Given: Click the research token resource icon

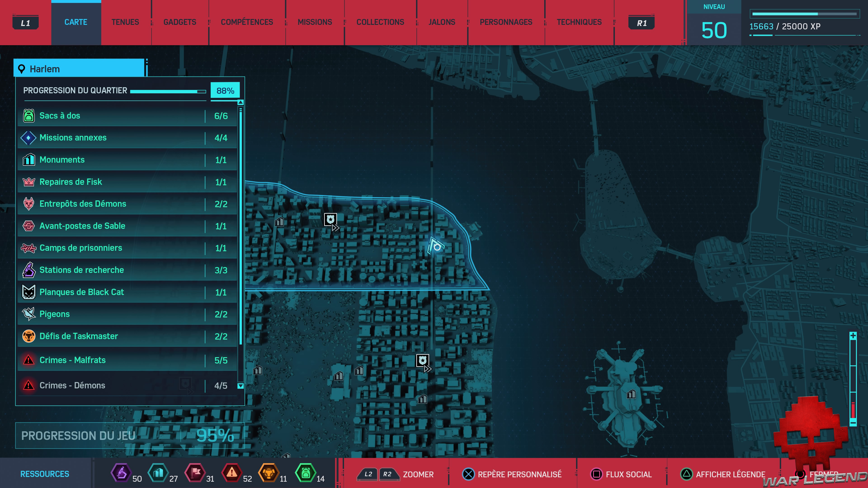Looking at the screenshot, I should pos(121,473).
